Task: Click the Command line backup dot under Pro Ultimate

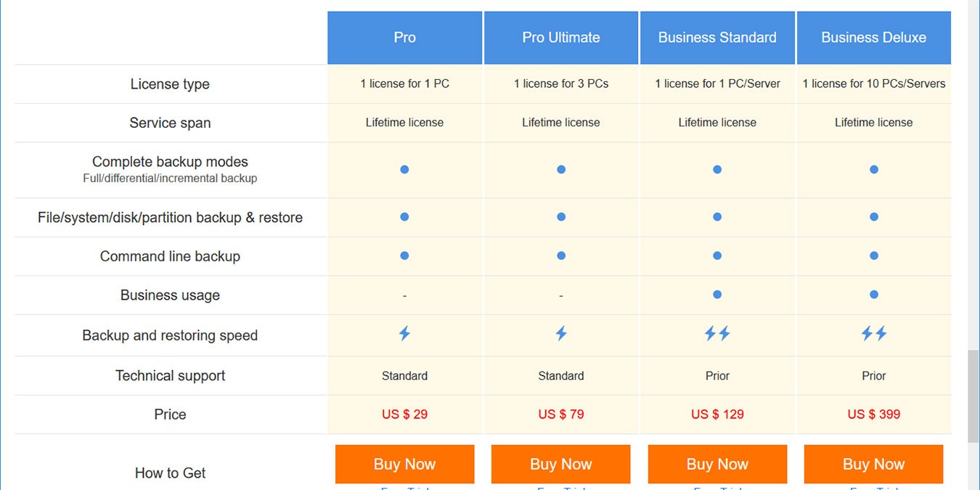Action: [560, 256]
